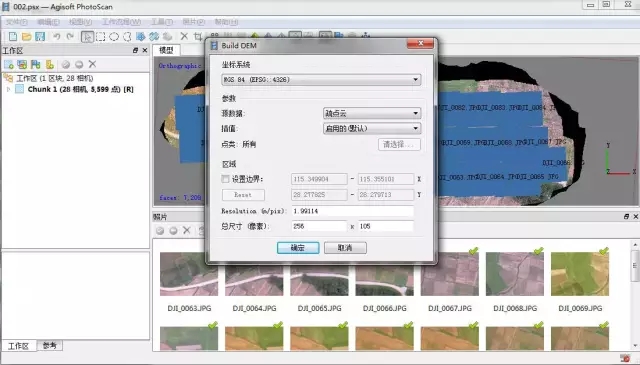Click the Undo arrow icon
Screen dimensions: 640x365
tap(57, 37)
